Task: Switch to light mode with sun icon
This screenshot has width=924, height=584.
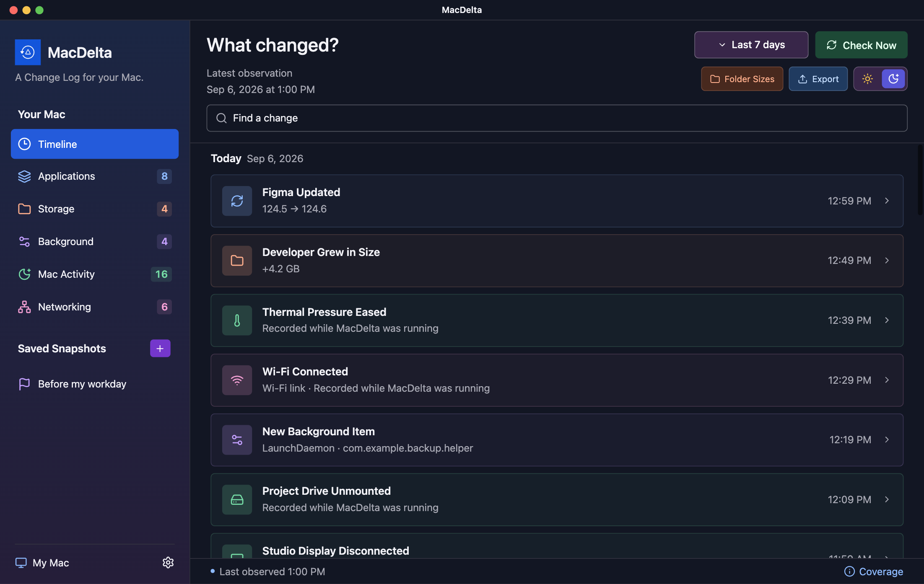Action: [867, 79]
